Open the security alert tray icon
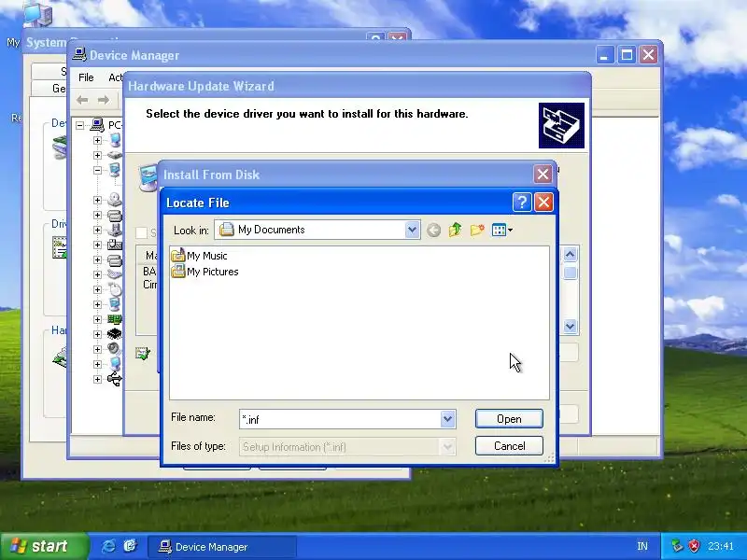 (694, 546)
